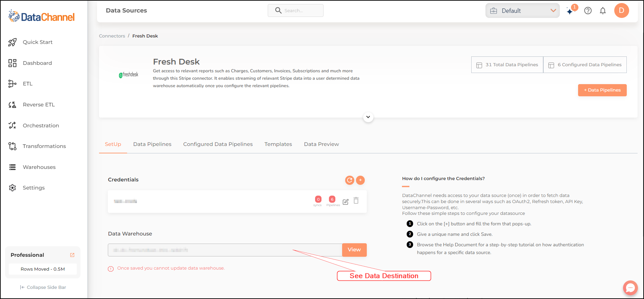Go to Quick Start
This screenshot has height=299, width=644.
38,42
